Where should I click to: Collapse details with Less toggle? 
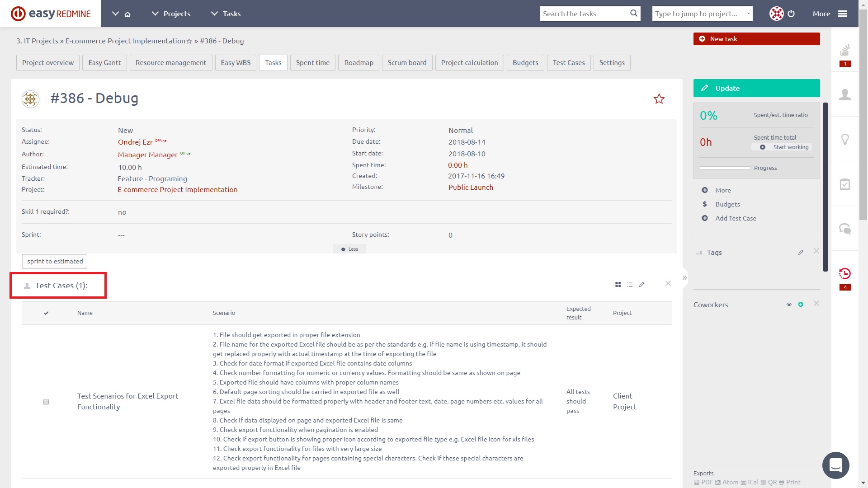point(349,249)
